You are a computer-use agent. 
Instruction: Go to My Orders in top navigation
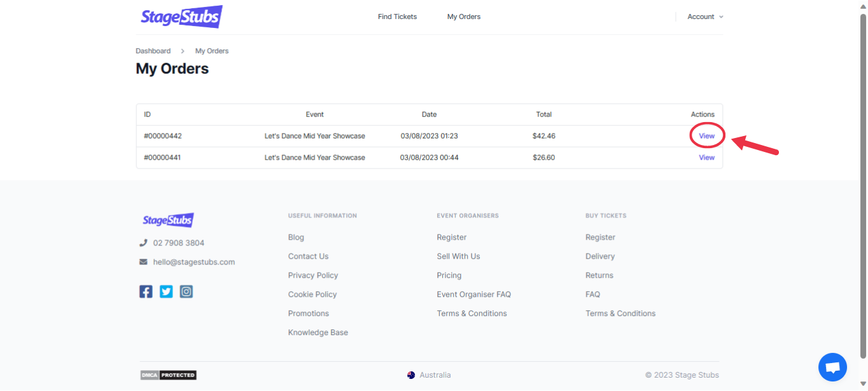tap(463, 17)
